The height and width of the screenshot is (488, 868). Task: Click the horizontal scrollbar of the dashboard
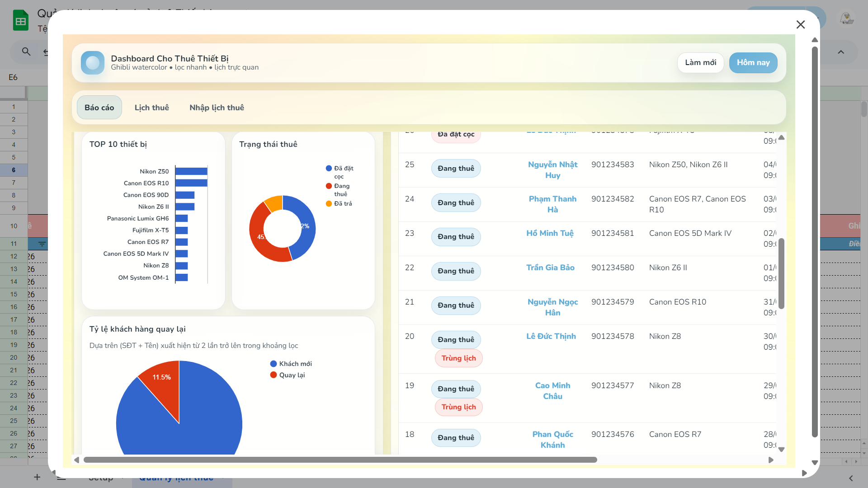pos(340,460)
